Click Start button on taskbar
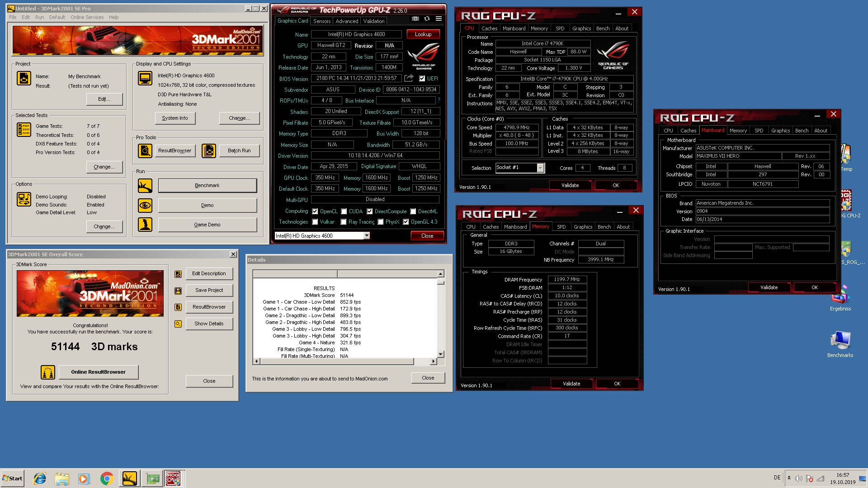This screenshot has width=868, height=488. 12,479
